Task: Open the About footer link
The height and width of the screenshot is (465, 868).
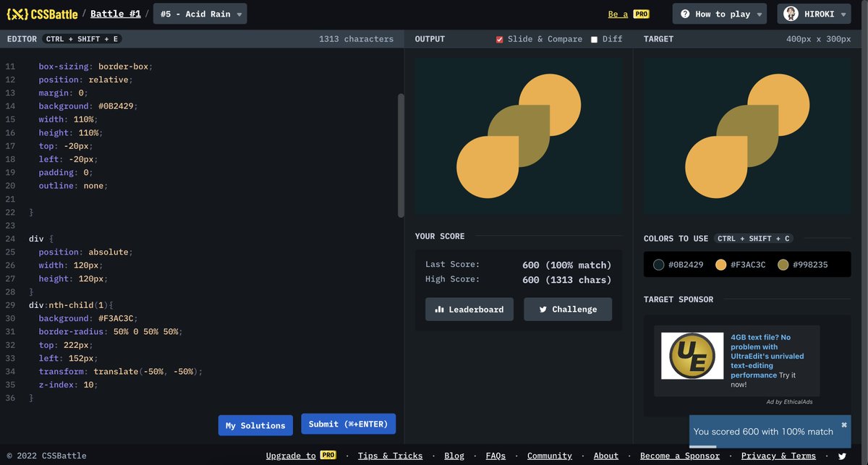Action: [x=606, y=456]
